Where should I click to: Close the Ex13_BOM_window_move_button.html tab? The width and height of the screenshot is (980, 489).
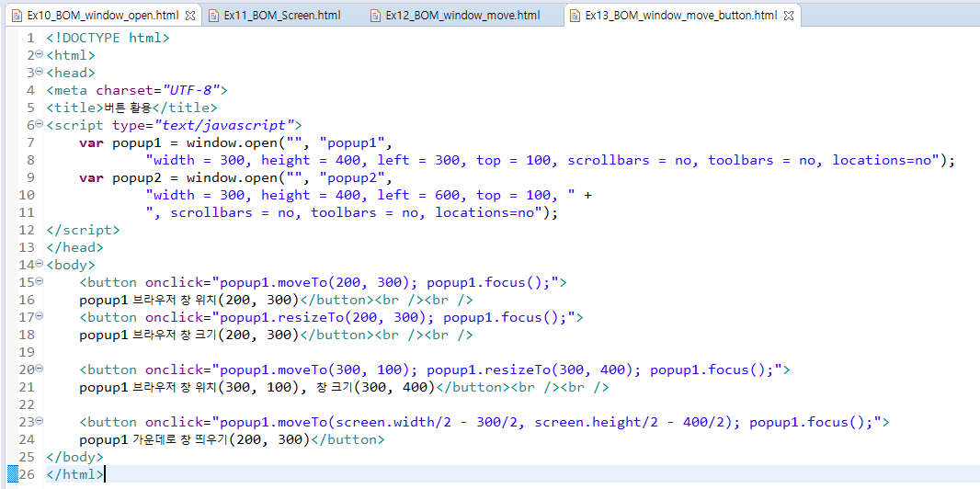click(788, 15)
